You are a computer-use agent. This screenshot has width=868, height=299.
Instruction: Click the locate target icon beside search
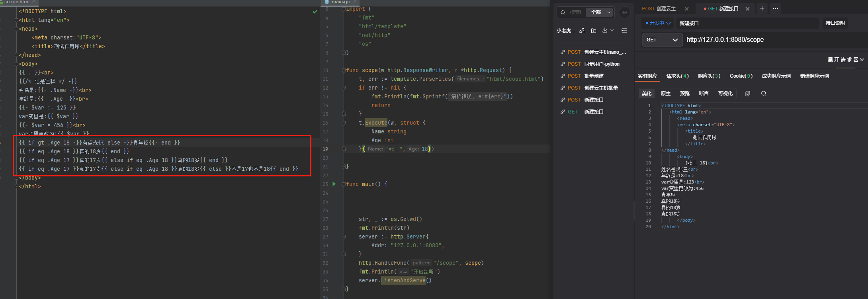tap(625, 12)
